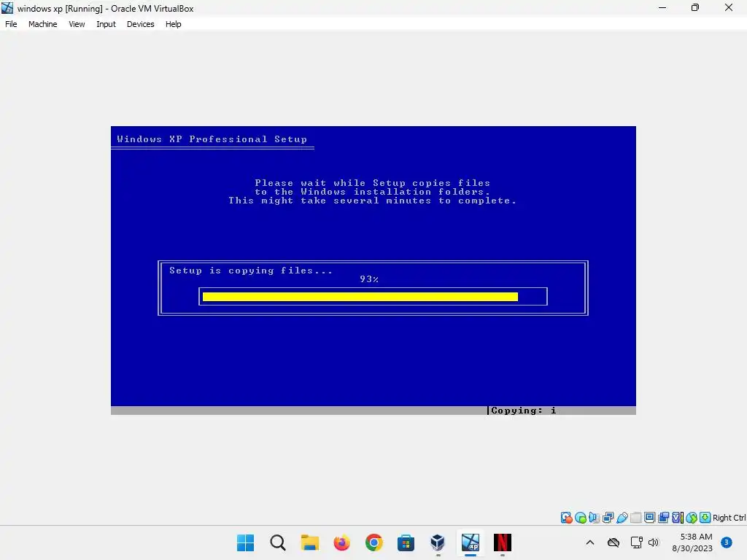Click the 'Copying: i' status text

524,411
